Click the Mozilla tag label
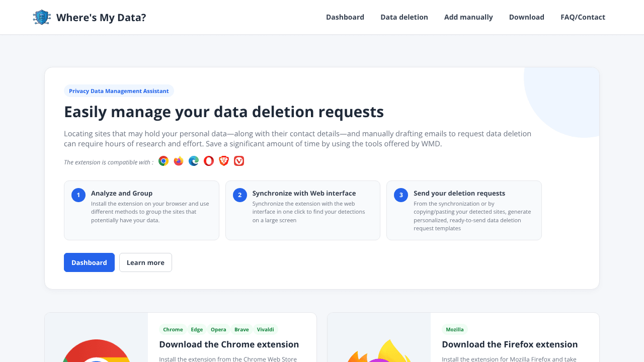 pyautogui.click(x=455, y=329)
